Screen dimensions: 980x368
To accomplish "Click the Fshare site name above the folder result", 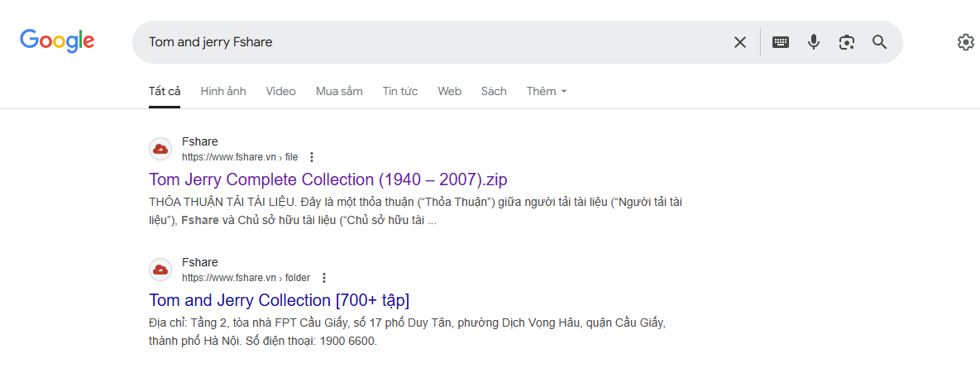I will click(199, 262).
